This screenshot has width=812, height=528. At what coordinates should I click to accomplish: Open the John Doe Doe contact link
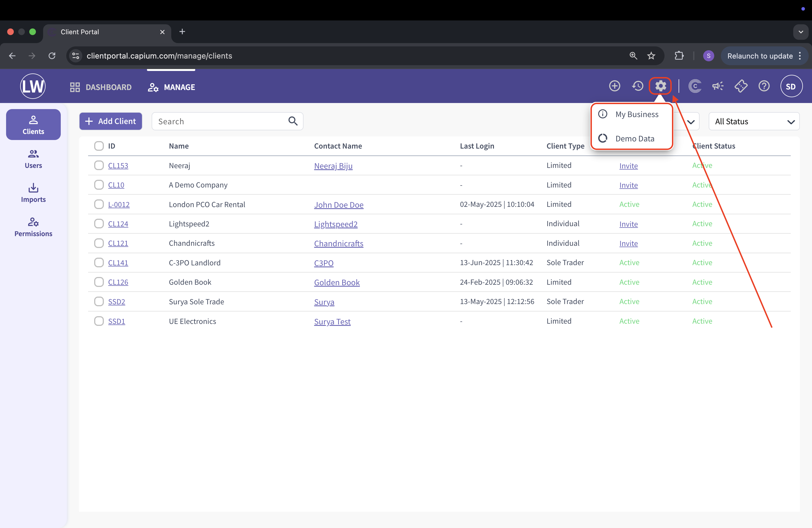(338, 205)
